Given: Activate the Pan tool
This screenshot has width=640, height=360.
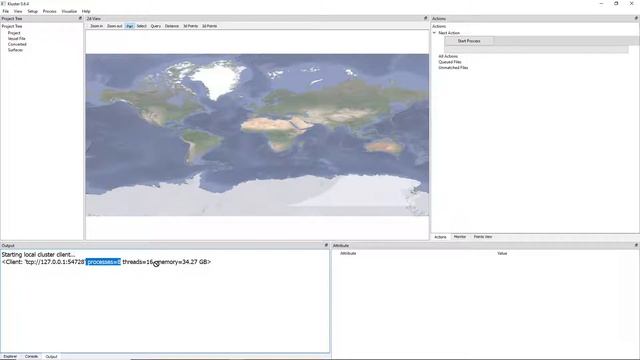Looking at the screenshot, I should (129, 26).
